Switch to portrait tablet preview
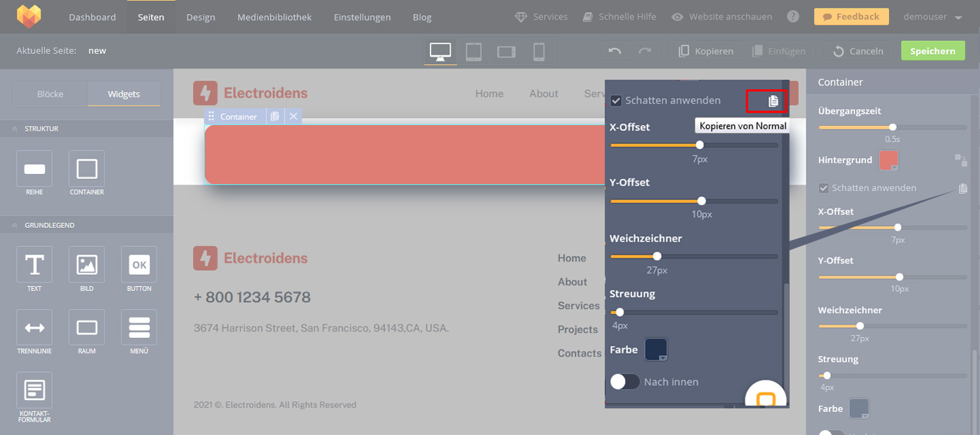Viewport: 980px width, 435px height. (473, 51)
